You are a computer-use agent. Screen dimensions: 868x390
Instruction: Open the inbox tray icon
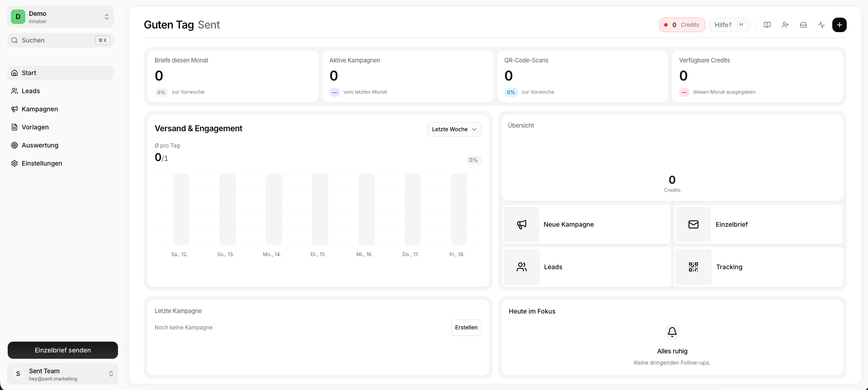(803, 25)
